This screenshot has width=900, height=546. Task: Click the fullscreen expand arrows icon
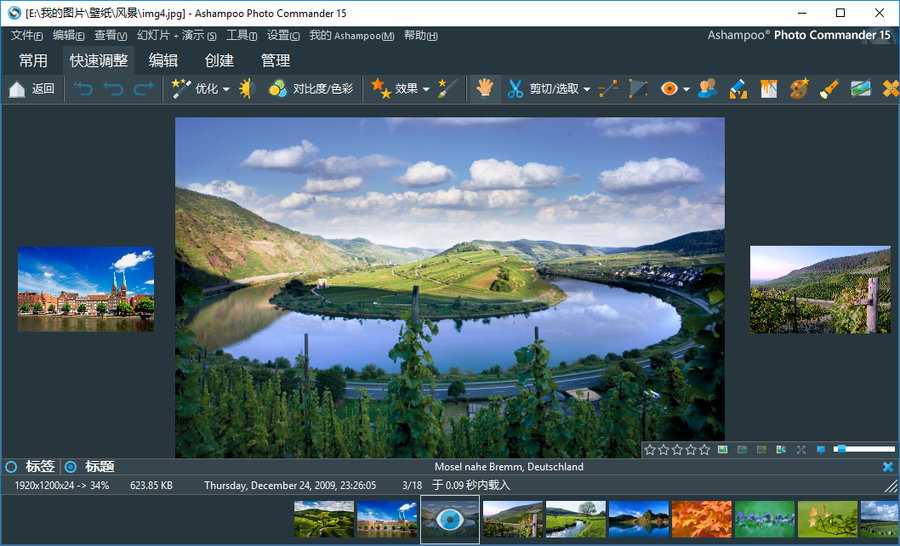801,450
